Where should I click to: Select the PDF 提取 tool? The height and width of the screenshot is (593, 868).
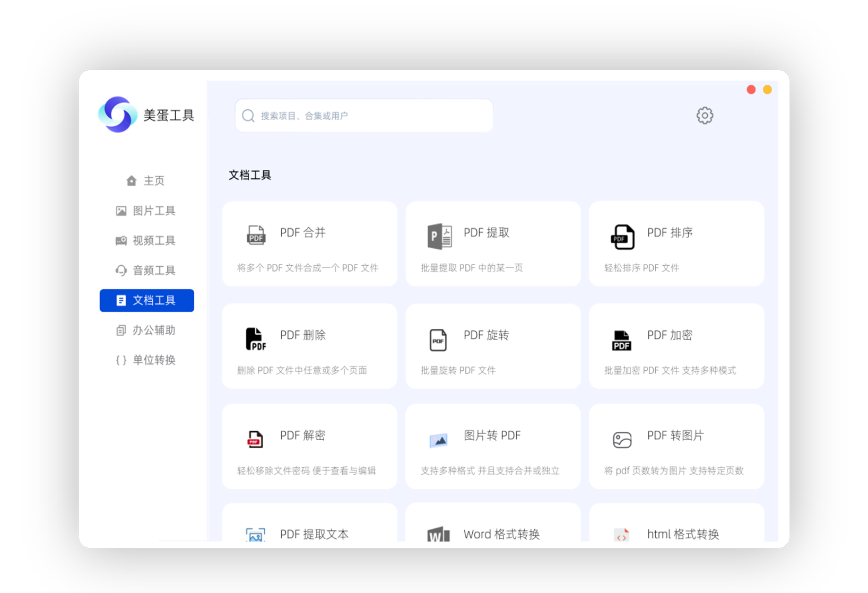tap(492, 244)
